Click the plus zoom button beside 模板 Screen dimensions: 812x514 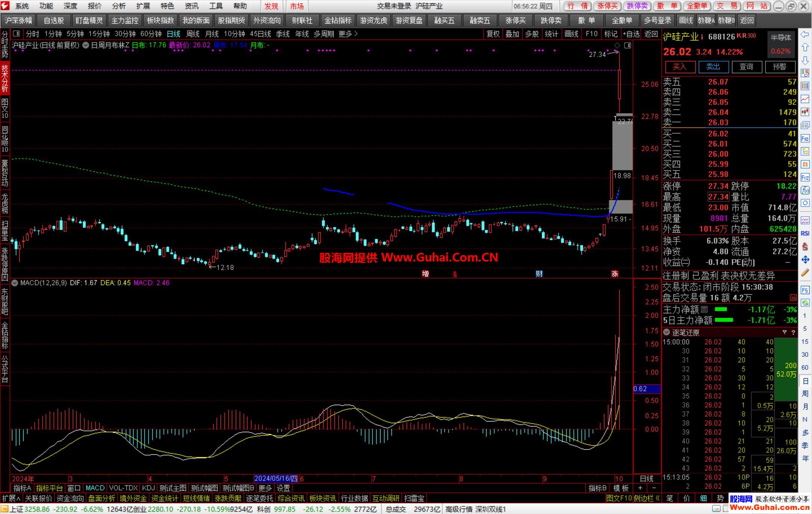[x=640, y=488]
